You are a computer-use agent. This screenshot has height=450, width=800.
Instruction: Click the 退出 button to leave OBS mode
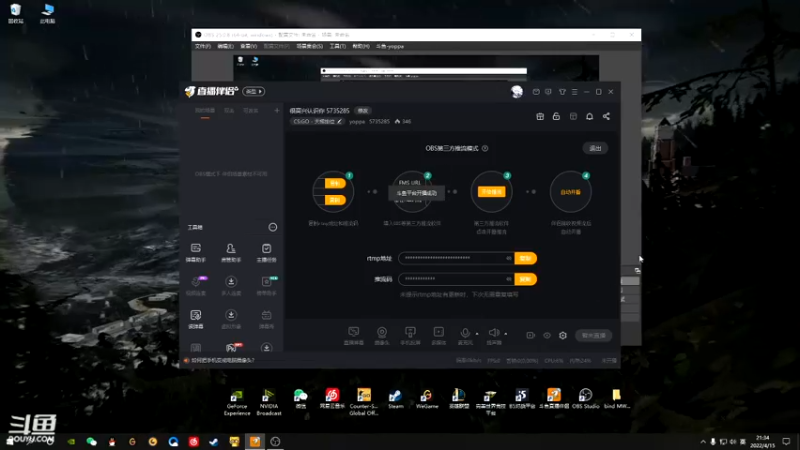[595, 148]
